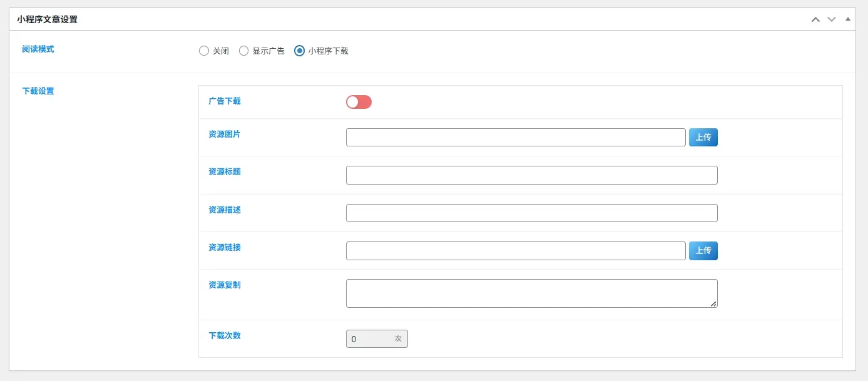Click the up-arrow to move panel up
This screenshot has height=381, width=868.
[815, 19]
